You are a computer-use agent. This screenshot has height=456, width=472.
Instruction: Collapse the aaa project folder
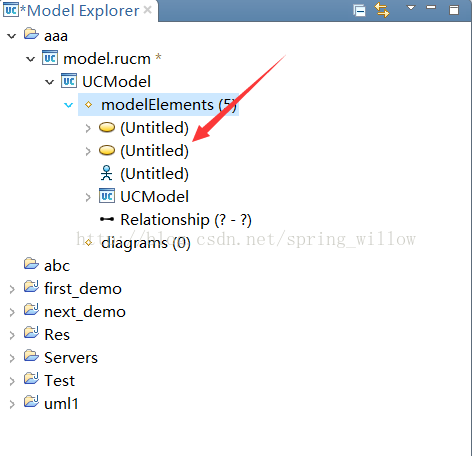(12, 36)
